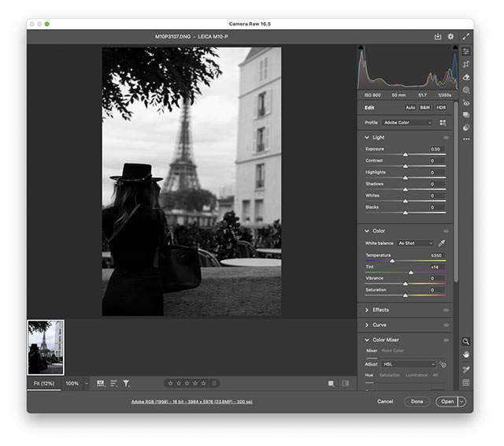This screenshot has height=446, width=504.
Task: Switch to Point Color tab
Action: (x=392, y=351)
